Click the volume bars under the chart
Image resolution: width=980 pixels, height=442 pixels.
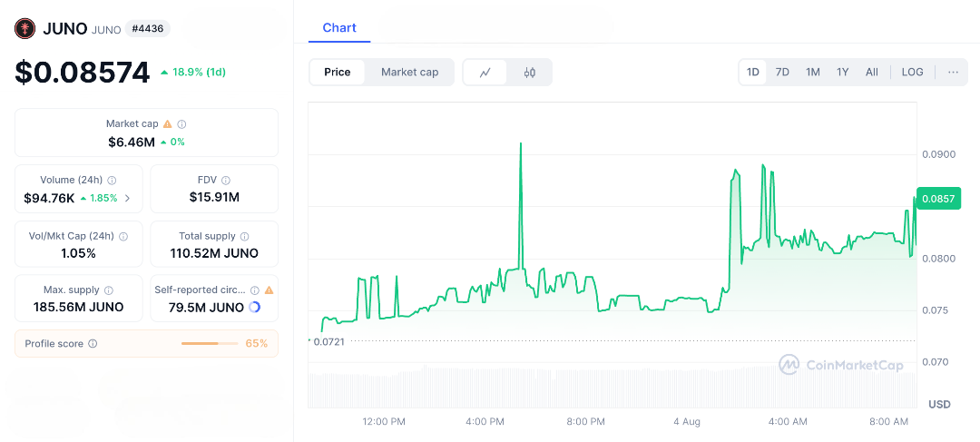pos(612,385)
